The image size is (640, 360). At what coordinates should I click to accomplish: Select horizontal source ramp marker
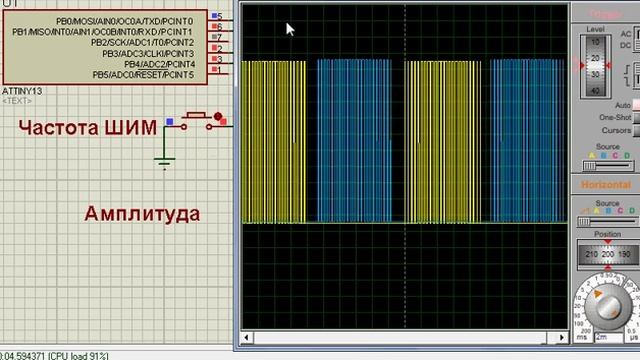pyautogui.click(x=585, y=211)
